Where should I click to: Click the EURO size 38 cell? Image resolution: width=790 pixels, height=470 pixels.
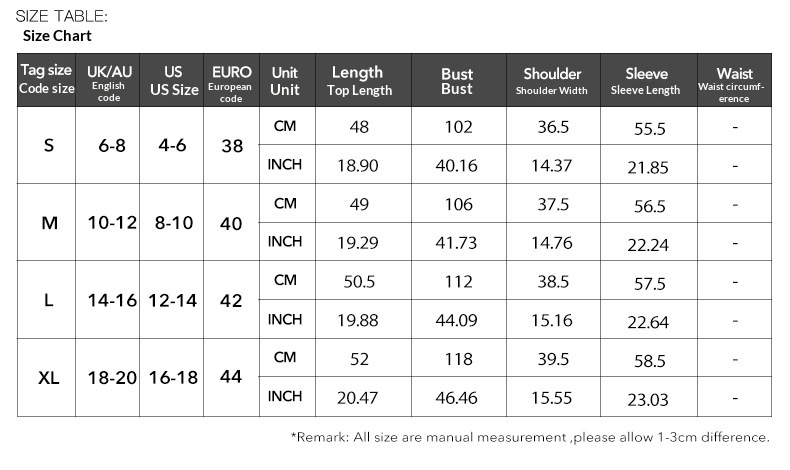coord(231,146)
